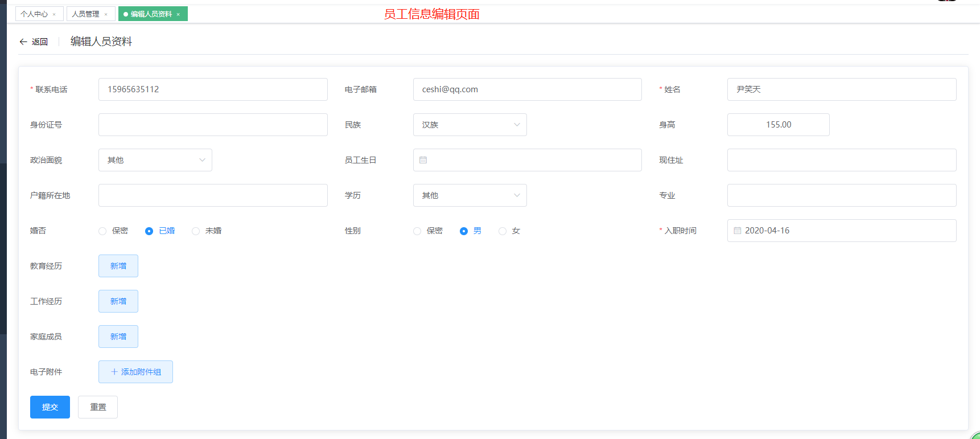Add new 家庭成员 entry with 新增
Screen dimensions: 980x439
tap(118, 337)
